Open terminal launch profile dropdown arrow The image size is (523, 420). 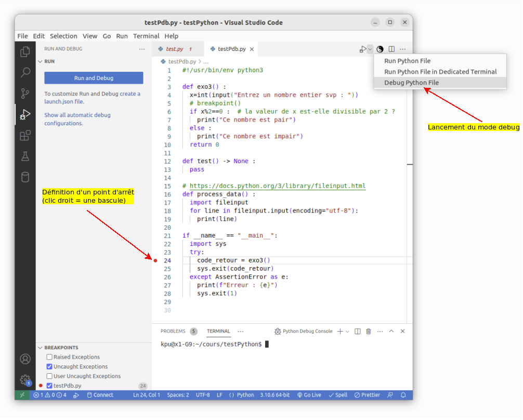pyautogui.click(x=348, y=332)
